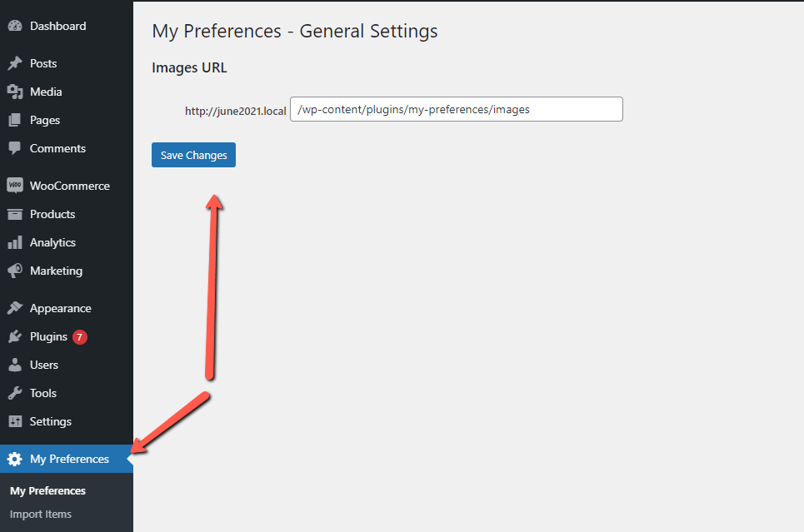Click the Analytics bar chart icon
Screen dimensions: 804x532
15,242
